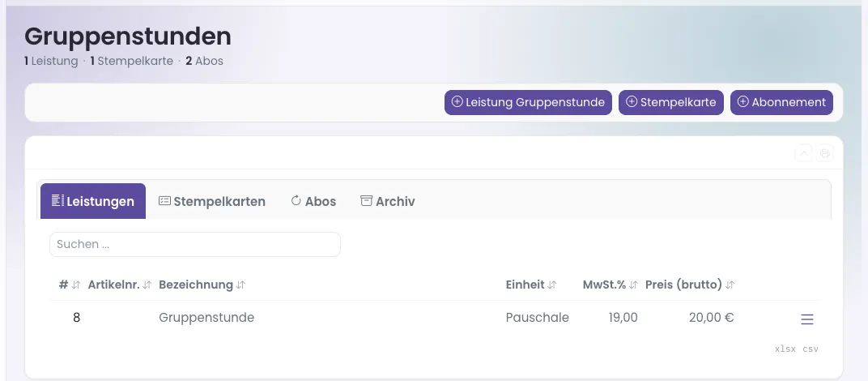Click row number 8
Viewport: 868px width, 381px height.
click(76, 318)
